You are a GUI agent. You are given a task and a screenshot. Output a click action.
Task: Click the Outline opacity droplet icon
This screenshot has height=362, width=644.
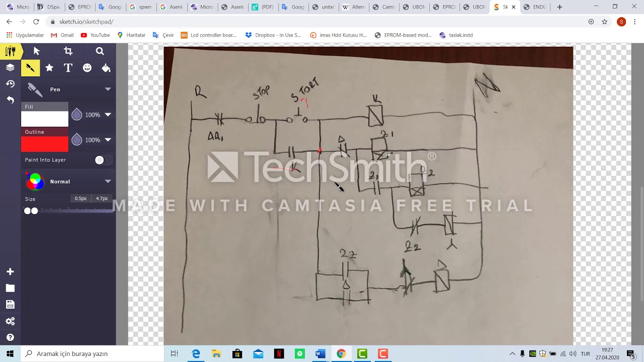point(76,140)
